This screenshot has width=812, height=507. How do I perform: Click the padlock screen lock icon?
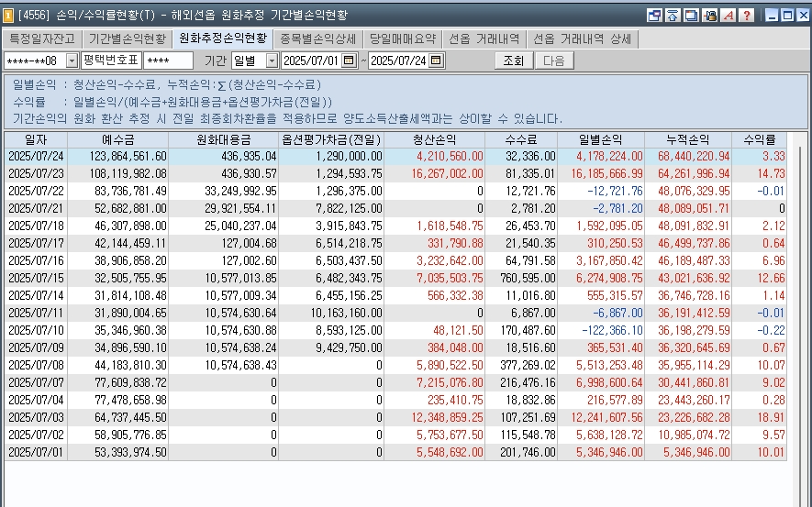(710, 15)
